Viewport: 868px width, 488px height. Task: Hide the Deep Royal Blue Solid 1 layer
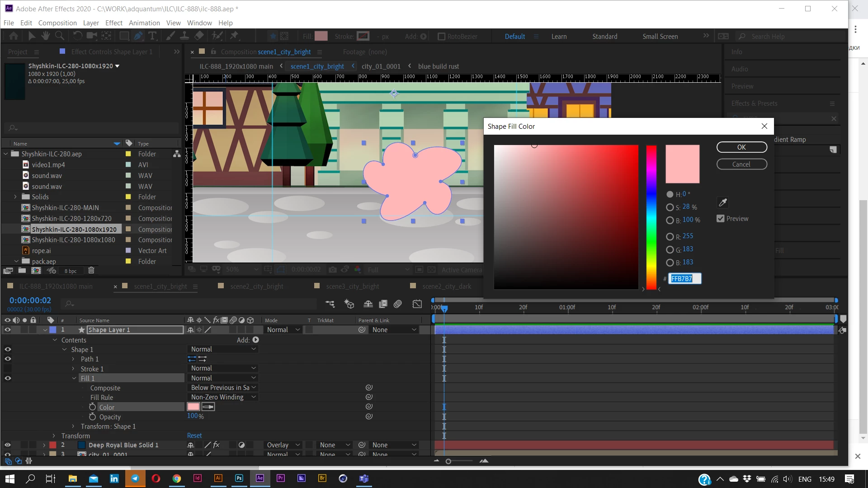tap(8, 445)
